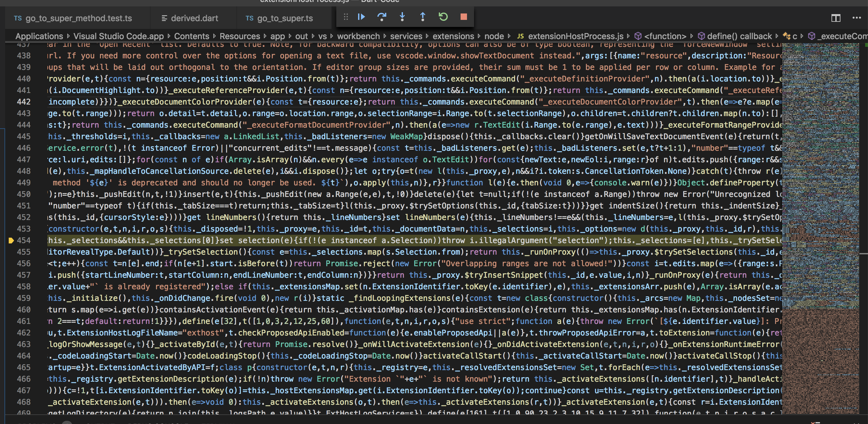Step into the function call
Image resolution: width=868 pixels, height=424 pixels.
tap(402, 17)
